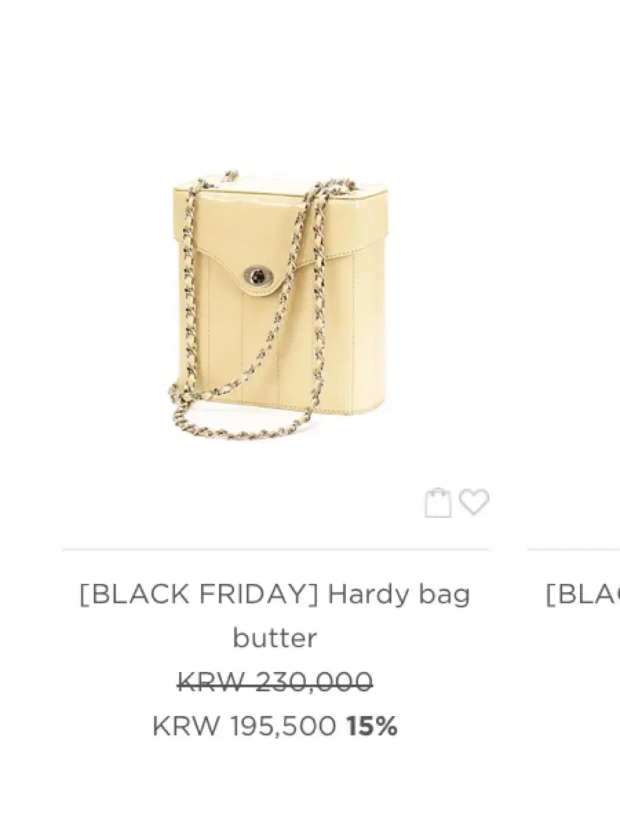This screenshot has height=840, width=620.
Task: Click the bold 15% discount label
Action: (372, 727)
